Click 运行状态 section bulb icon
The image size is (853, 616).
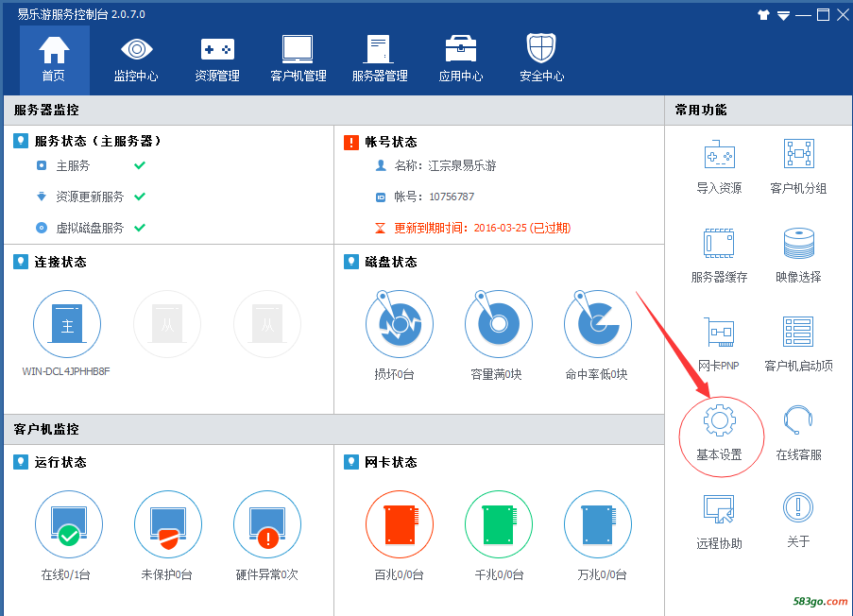[21, 463]
